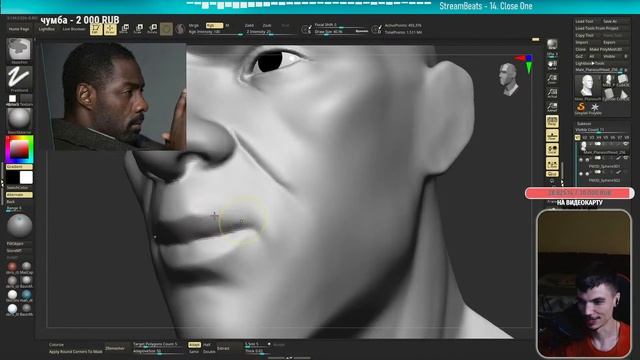Select the PolyMesh star tool icon
Screen dimensions: 640x360
click(595, 107)
